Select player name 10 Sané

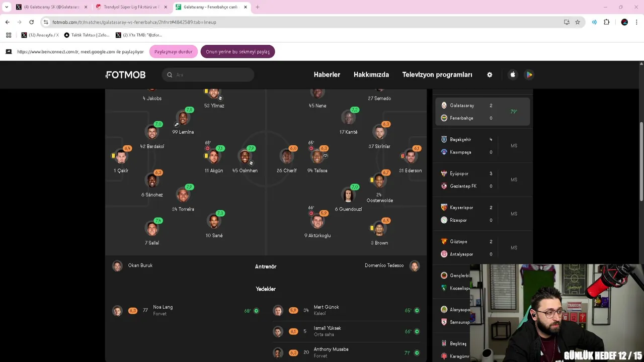coord(214,235)
